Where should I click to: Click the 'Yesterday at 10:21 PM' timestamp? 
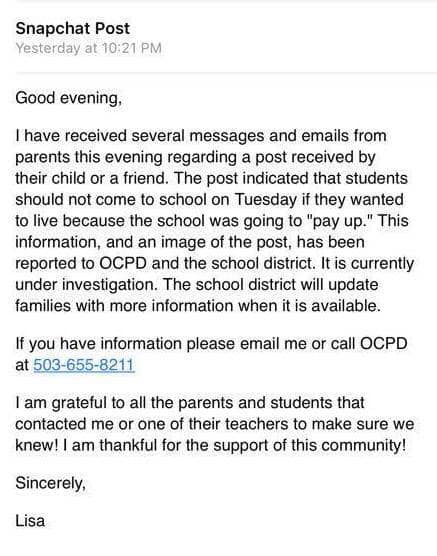(89, 48)
